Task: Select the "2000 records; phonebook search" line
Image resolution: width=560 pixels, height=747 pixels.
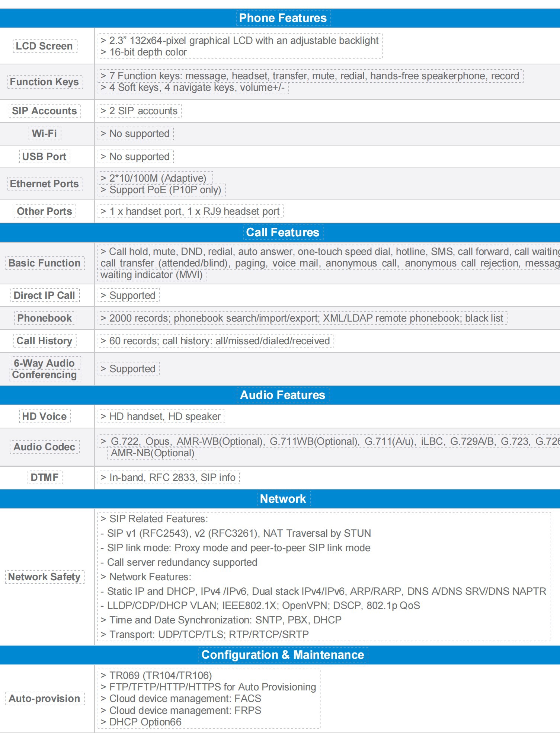Action: 303,318
